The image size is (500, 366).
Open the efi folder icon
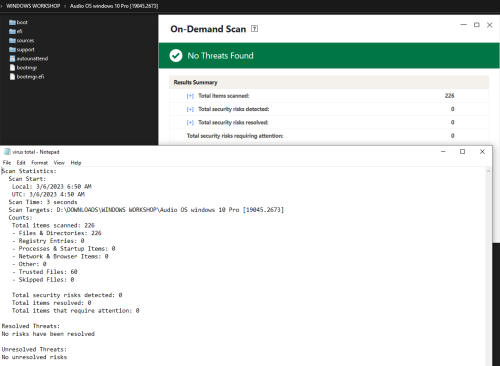(x=12, y=31)
